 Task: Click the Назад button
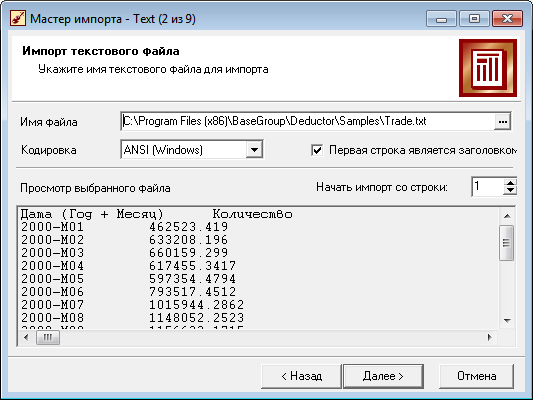(x=301, y=376)
